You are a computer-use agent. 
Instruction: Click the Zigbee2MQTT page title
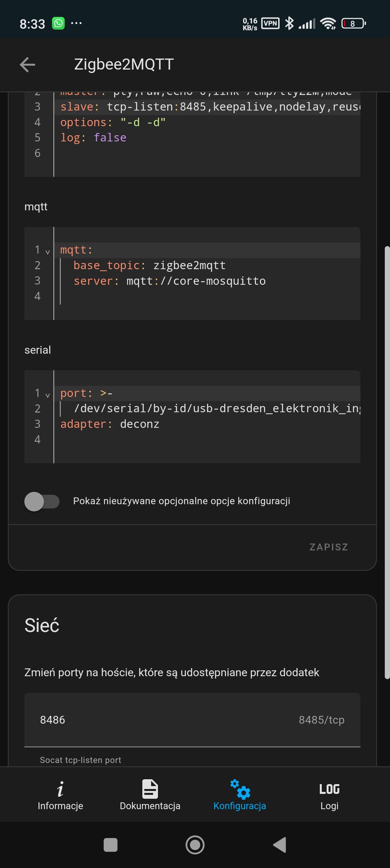(124, 64)
